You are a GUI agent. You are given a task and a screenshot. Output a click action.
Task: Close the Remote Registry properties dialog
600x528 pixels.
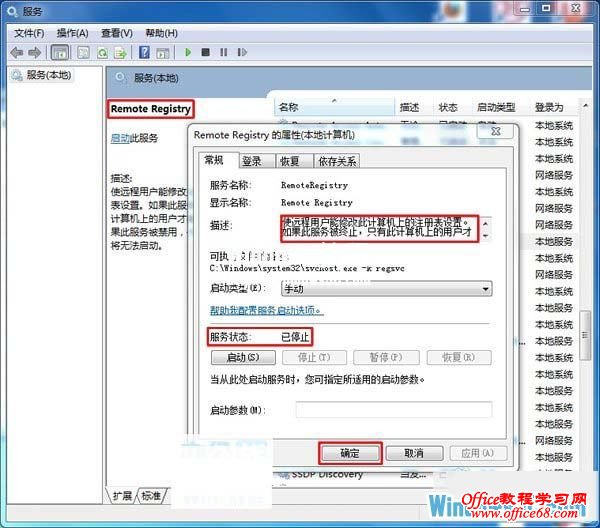[x=496, y=131]
